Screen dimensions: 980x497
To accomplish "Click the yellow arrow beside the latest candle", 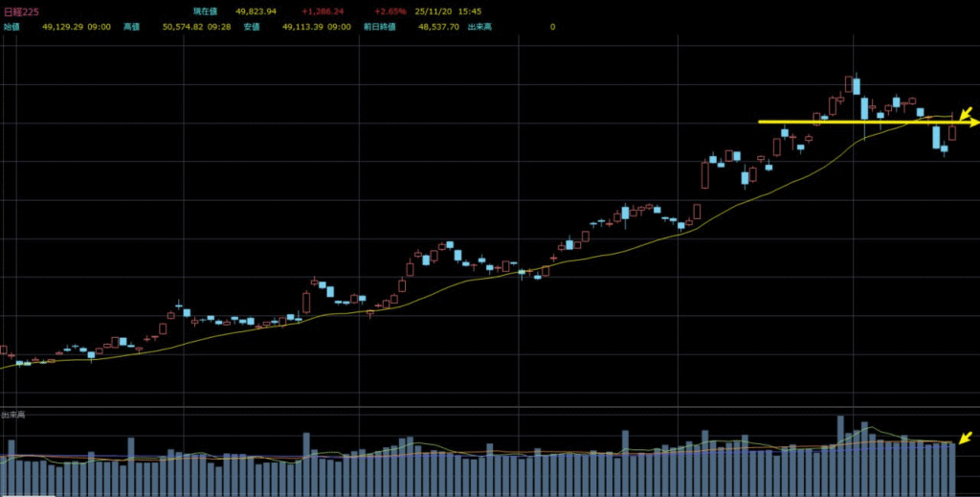I will (x=969, y=118).
